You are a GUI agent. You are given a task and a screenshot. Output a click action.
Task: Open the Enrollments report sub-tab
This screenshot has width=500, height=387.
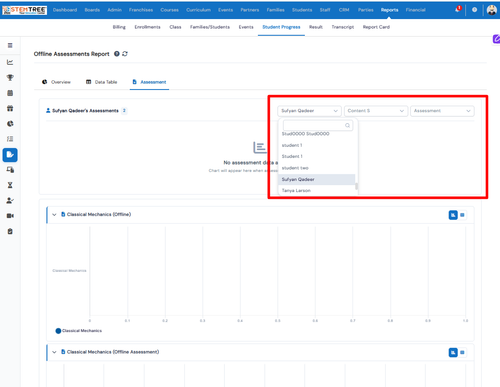pyautogui.click(x=147, y=27)
